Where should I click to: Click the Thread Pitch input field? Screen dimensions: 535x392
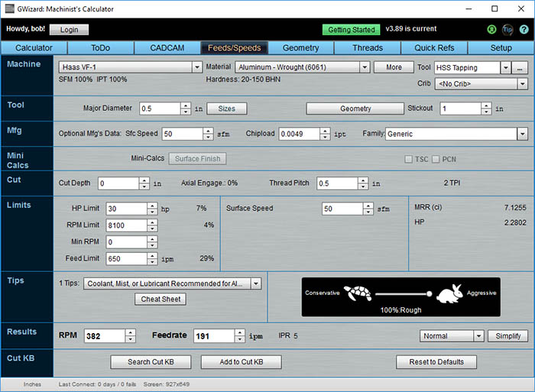[x=337, y=183]
